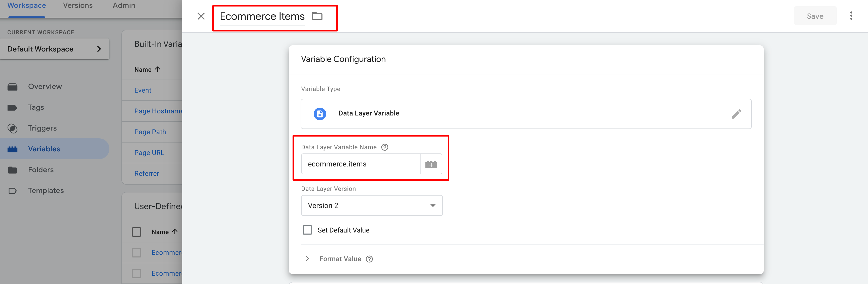Check the first Ecommerce variable row checkbox

(x=137, y=253)
